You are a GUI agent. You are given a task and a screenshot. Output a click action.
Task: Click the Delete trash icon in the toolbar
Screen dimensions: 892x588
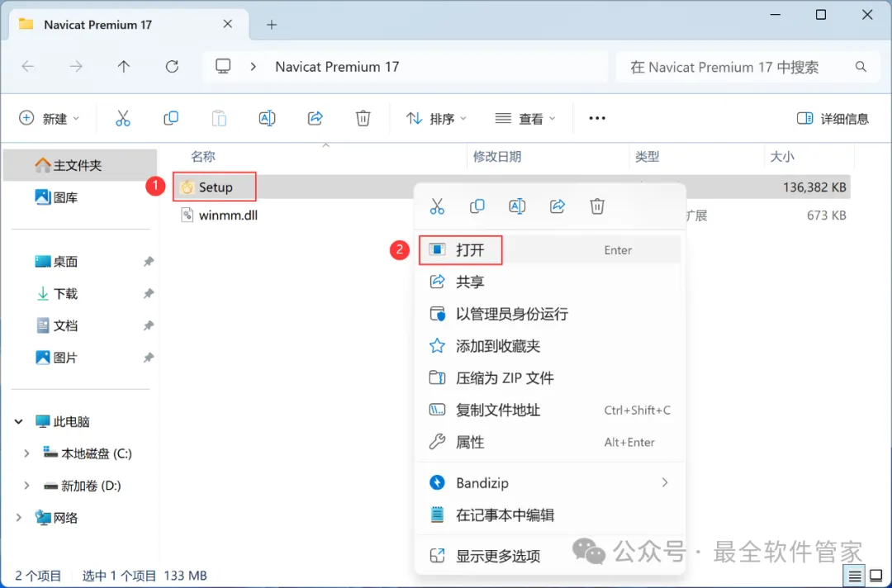[x=363, y=118]
